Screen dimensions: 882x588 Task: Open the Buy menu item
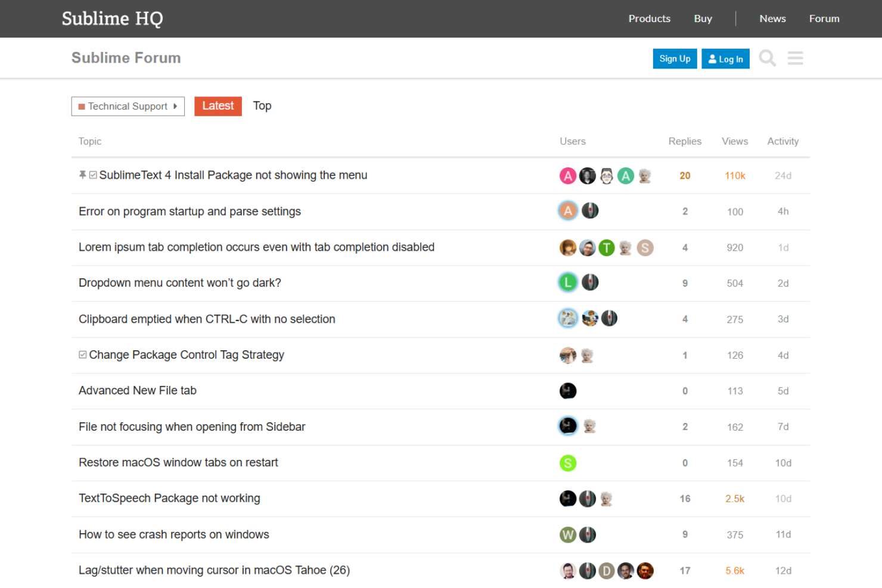(703, 18)
